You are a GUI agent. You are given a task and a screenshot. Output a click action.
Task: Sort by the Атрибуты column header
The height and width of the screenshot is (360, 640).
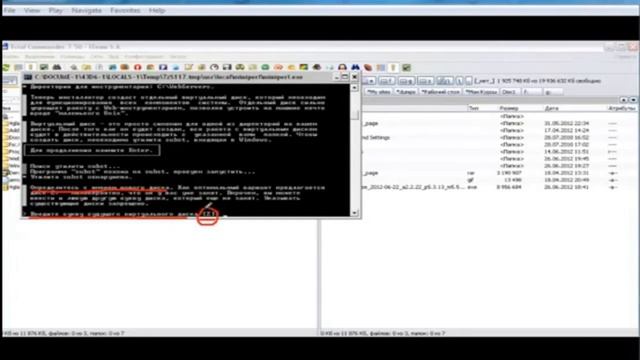coord(621,108)
